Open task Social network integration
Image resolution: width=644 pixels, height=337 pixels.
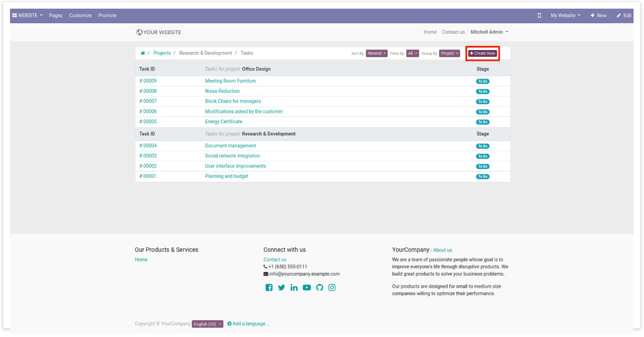pos(232,156)
